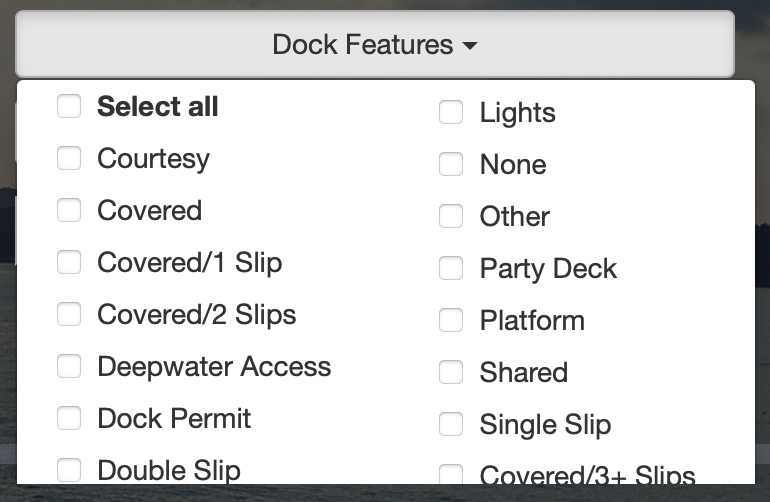770x502 pixels.
Task: Check Covered/2 Slips option
Action: pyautogui.click(x=69, y=314)
